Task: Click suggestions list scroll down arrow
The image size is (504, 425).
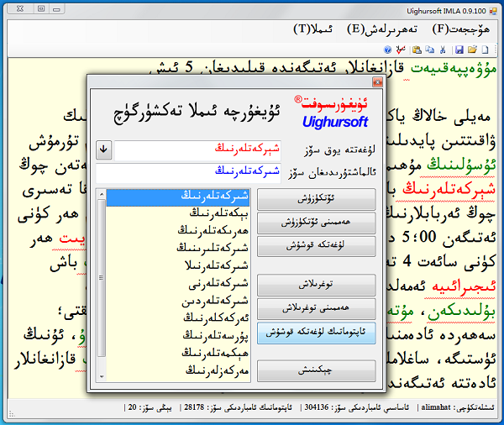Action: (102, 376)
